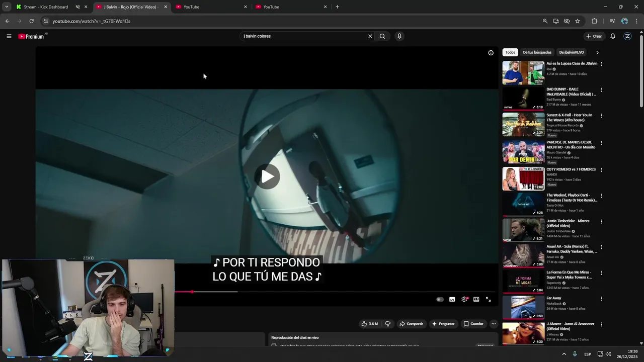Go back in browser history
Screen dimensions: 644x362
pyautogui.click(x=7, y=21)
